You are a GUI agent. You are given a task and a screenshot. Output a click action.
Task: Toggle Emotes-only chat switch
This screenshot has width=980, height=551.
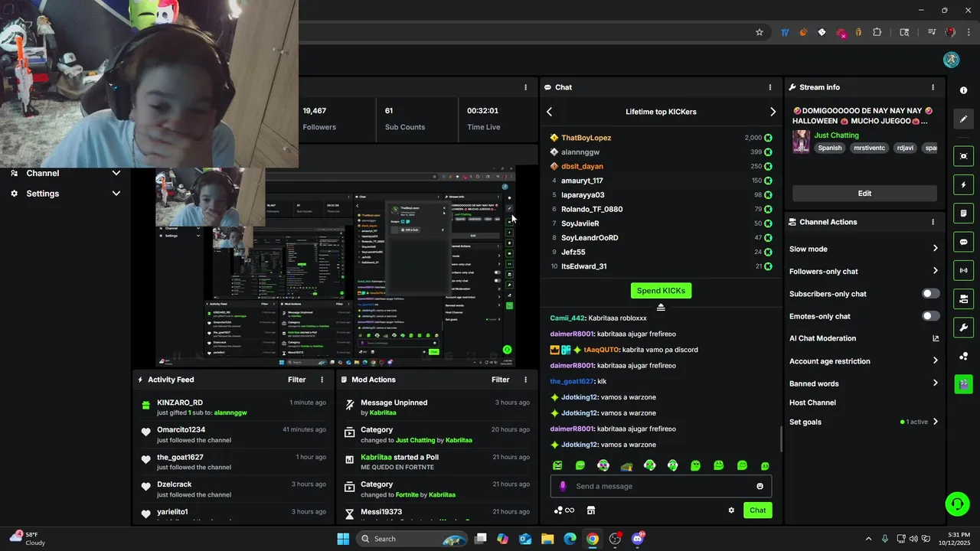coord(930,316)
